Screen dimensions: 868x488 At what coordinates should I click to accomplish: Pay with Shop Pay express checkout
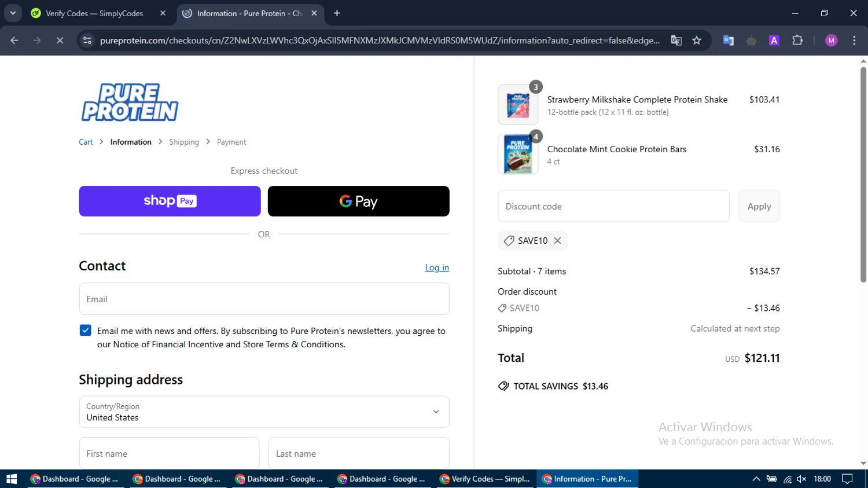click(x=170, y=201)
